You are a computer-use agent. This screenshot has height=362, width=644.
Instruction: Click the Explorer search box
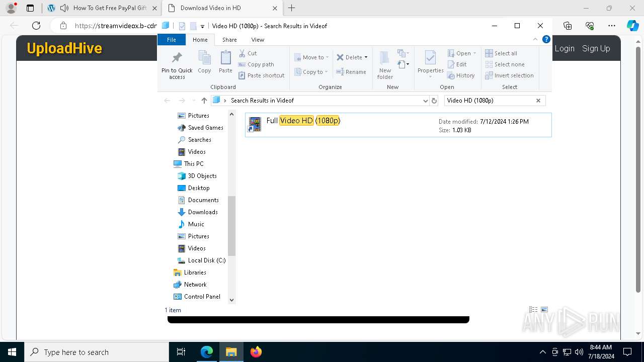coord(490,101)
